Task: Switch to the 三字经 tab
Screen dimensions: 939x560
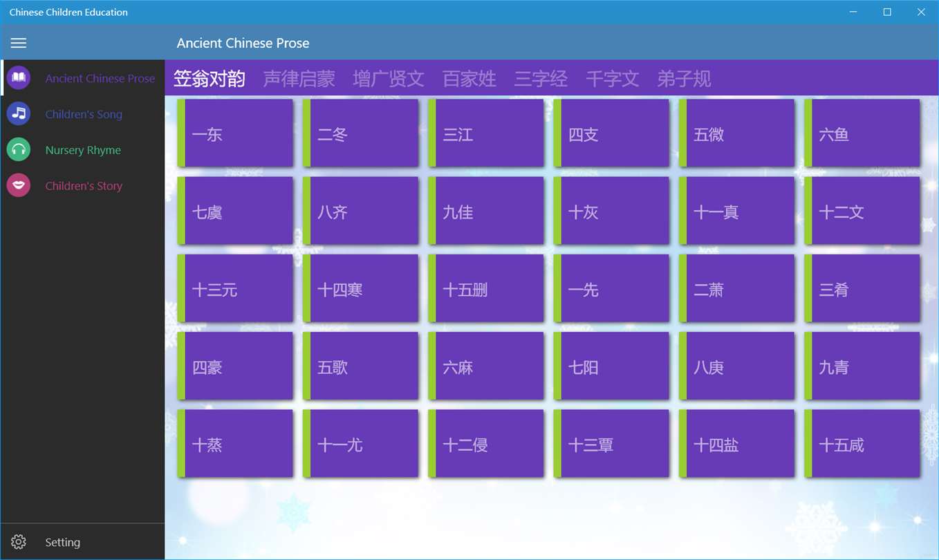Action: [x=541, y=79]
